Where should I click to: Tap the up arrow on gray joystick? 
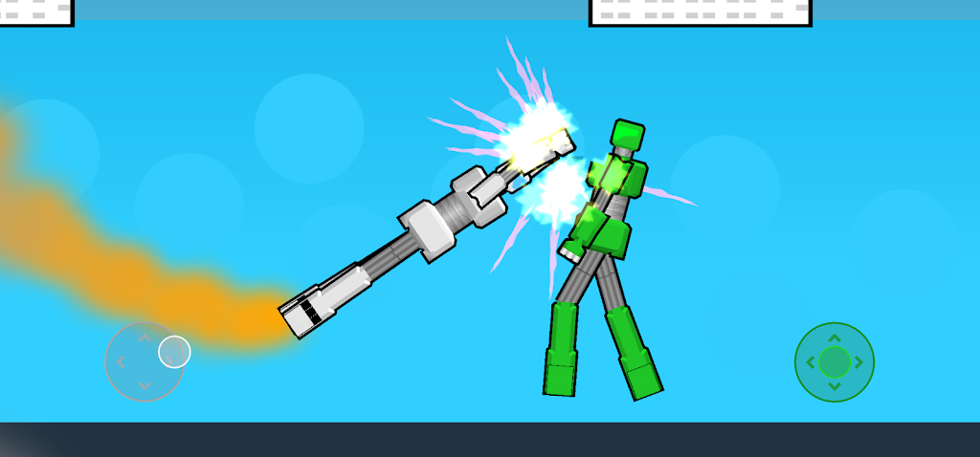(145, 337)
